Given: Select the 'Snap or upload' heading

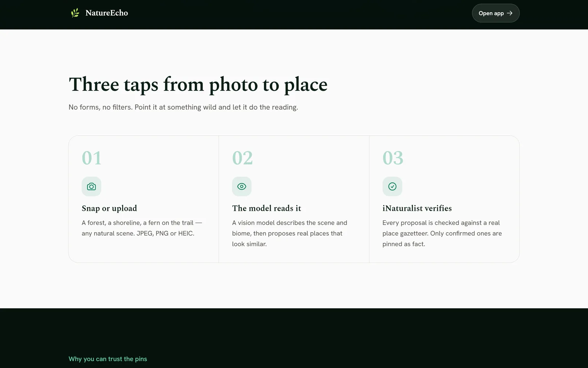Looking at the screenshot, I should click(x=109, y=208).
